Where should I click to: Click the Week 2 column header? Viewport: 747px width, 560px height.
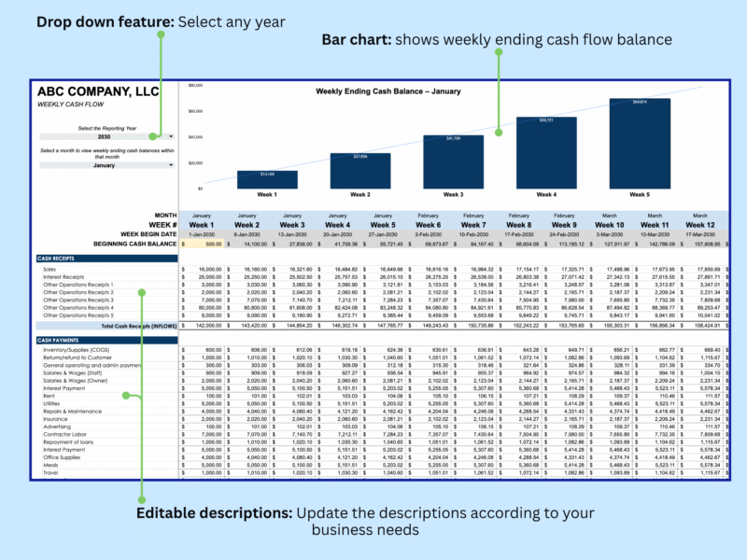(x=247, y=225)
